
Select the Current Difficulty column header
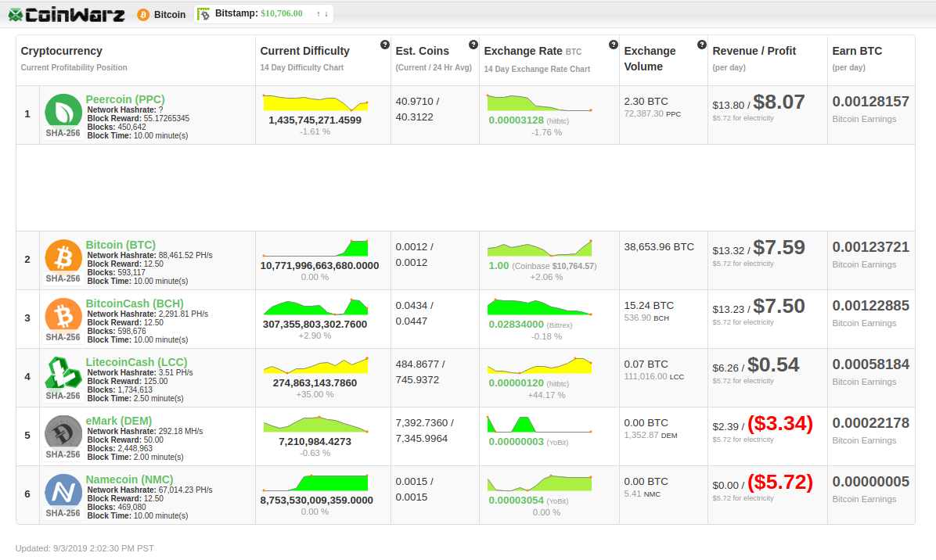pyautogui.click(x=304, y=52)
